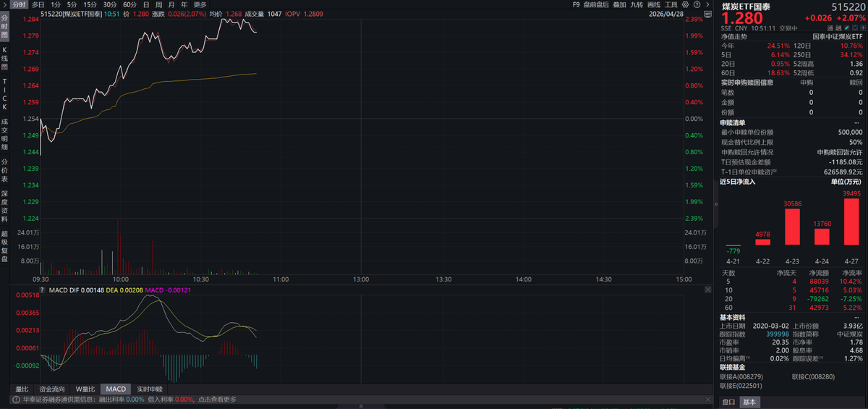
Task: Click the help question mark icon in toolbar
Action: 697,4
